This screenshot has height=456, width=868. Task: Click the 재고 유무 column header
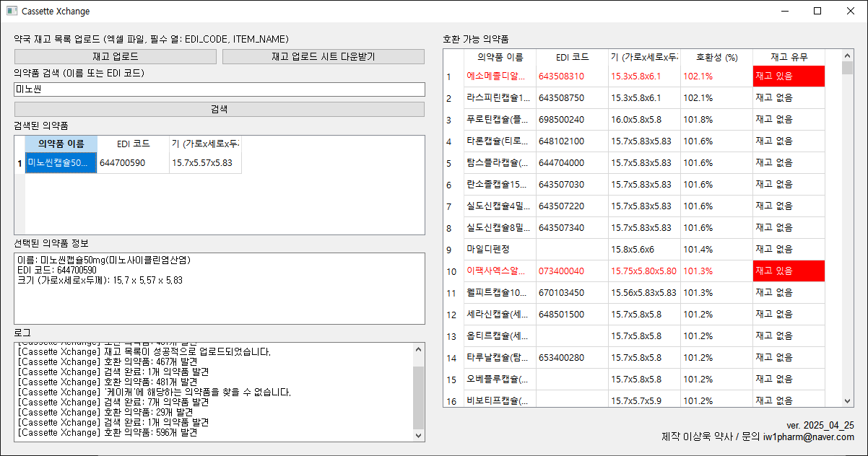(x=789, y=57)
